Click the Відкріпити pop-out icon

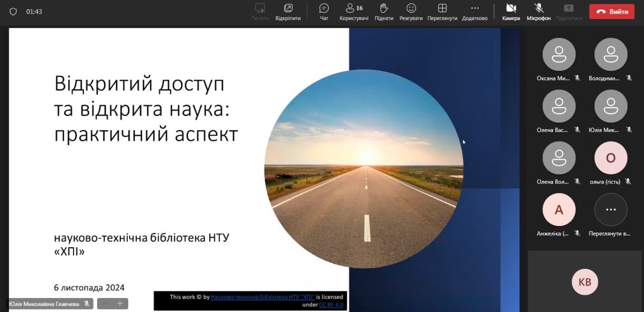[x=288, y=12]
